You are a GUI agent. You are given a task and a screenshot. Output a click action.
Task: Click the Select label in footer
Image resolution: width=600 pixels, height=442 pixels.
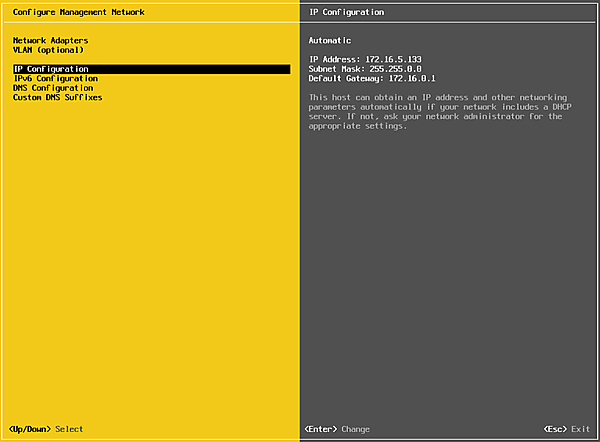coord(69,429)
